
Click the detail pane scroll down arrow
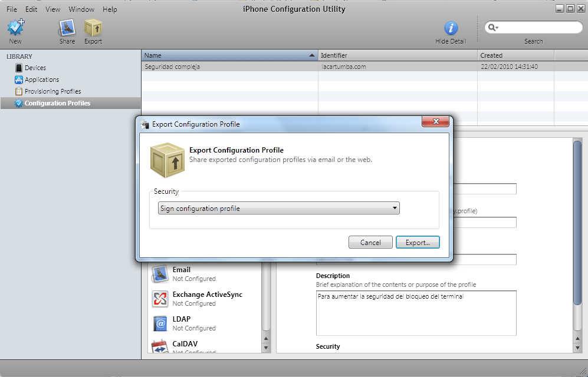point(577,348)
